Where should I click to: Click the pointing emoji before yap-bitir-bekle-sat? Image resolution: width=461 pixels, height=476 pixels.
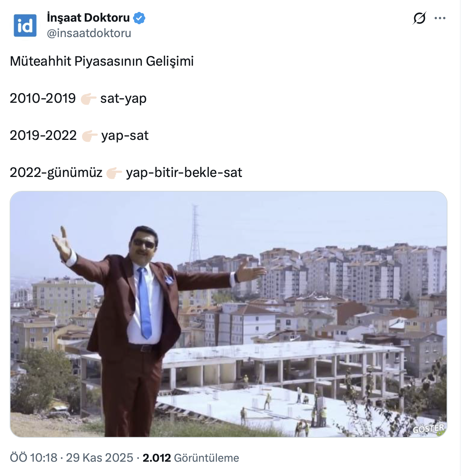coord(114,173)
